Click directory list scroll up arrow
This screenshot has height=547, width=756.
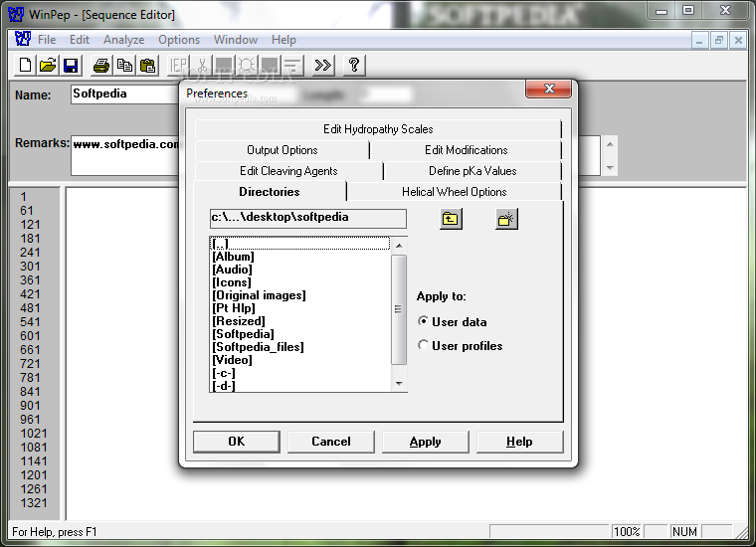[399, 246]
